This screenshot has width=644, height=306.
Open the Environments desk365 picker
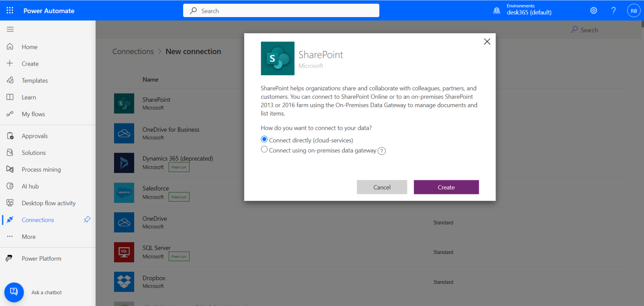click(x=523, y=10)
